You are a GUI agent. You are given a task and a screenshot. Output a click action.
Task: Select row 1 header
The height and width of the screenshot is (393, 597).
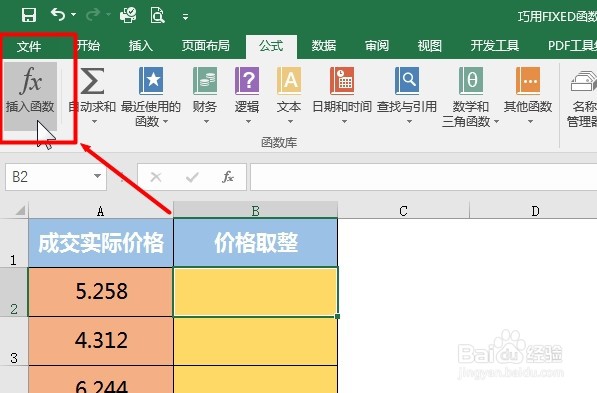[14, 243]
